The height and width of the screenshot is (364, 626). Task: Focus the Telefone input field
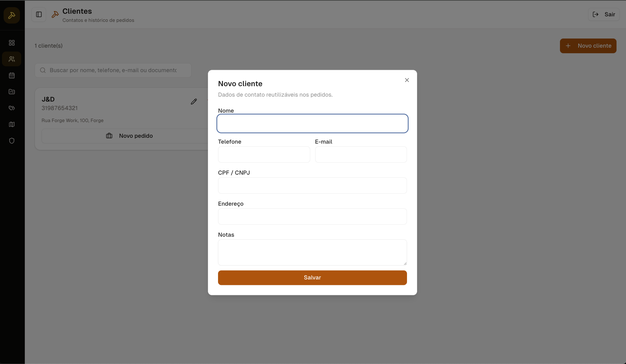264,154
